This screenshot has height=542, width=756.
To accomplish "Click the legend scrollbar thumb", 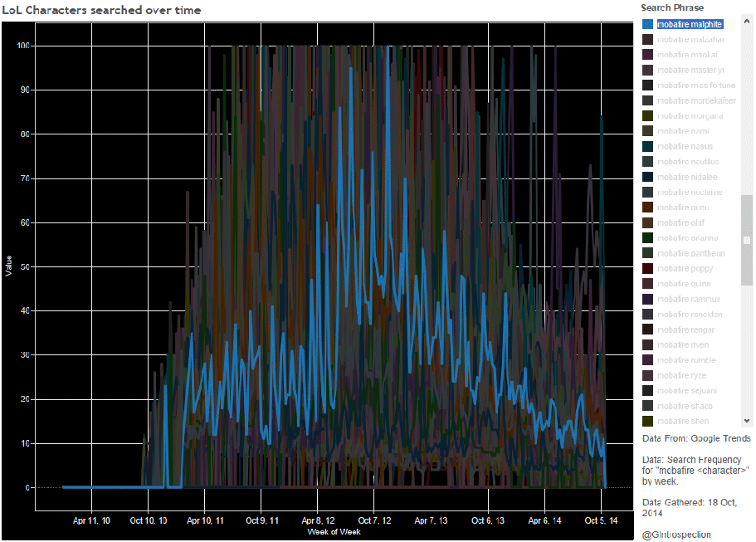I will coord(747,239).
